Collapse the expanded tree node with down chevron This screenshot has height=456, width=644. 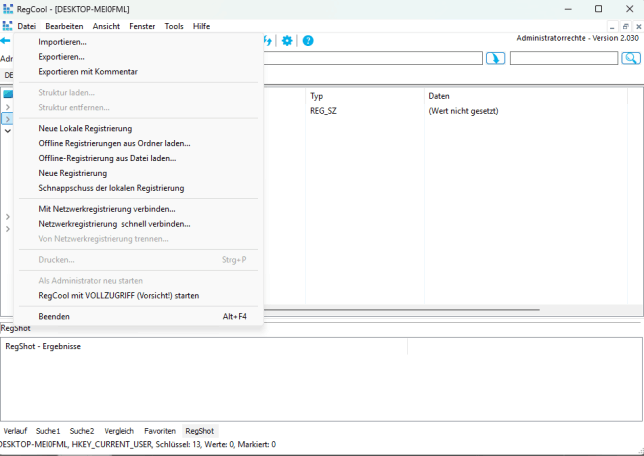click(x=7, y=131)
